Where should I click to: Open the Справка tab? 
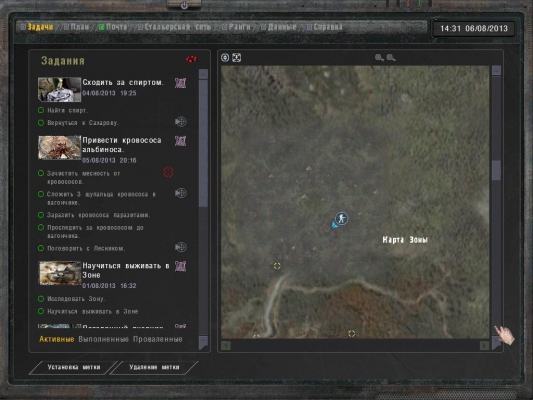(328, 27)
